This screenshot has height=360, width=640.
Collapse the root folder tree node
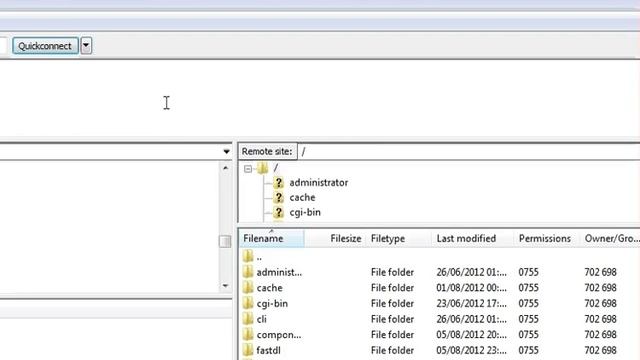(x=248, y=168)
